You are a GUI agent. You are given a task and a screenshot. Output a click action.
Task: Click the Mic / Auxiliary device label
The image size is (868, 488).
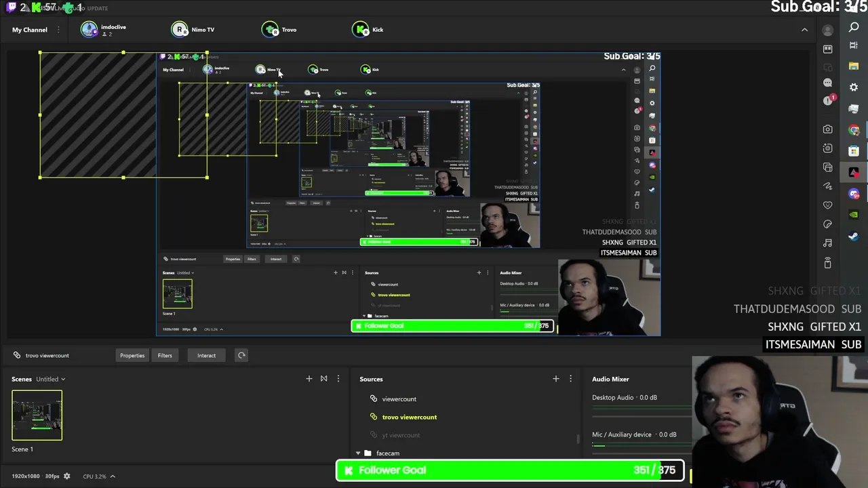(622, 434)
